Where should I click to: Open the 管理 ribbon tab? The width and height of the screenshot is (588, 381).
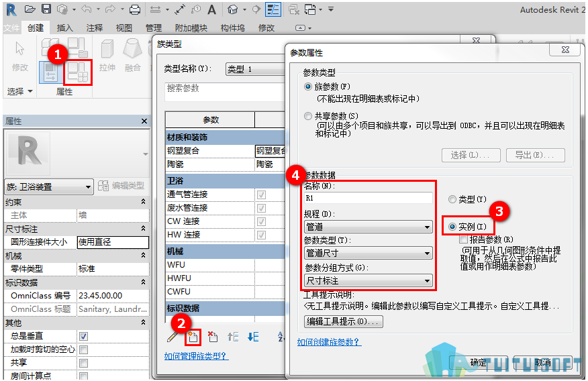pyautogui.click(x=154, y=28)
